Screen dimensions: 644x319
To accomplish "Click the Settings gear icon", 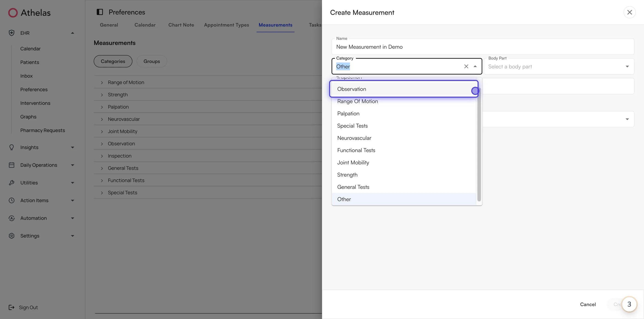I will point(11,236).
